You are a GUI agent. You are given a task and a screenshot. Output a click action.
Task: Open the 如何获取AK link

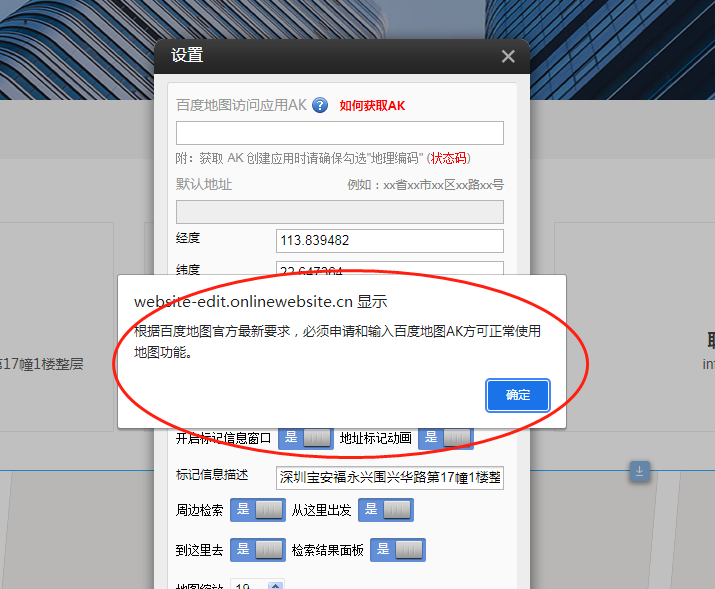(372, 106)
